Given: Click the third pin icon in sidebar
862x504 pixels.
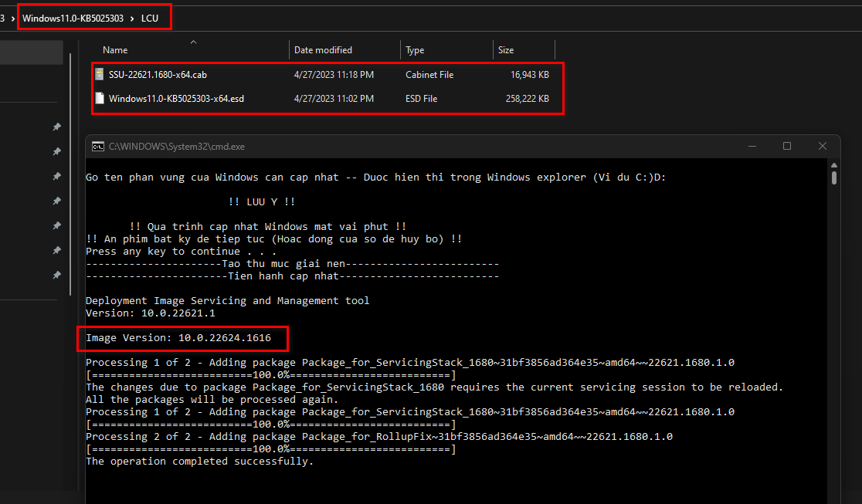Looking at the screenshot, I should coord(56,177).
